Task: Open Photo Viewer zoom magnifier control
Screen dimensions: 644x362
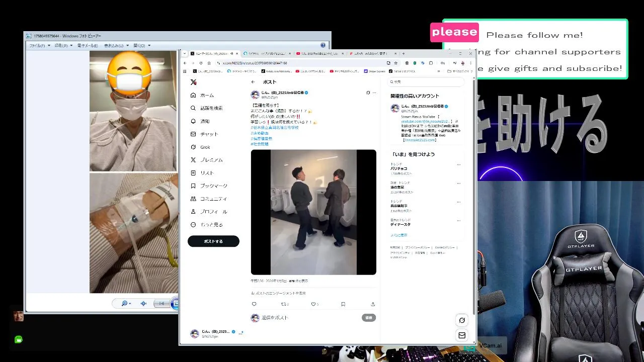Action: [x=125, y=303]
